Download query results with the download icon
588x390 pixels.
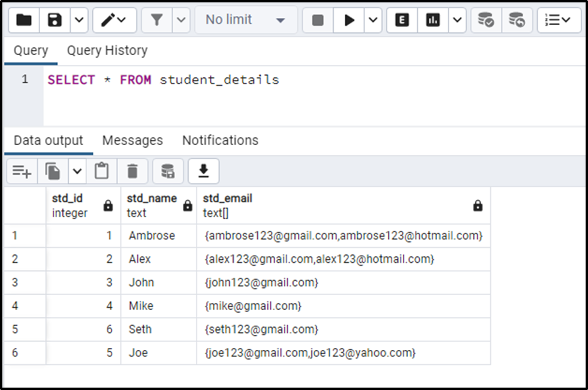pos(203,171)
